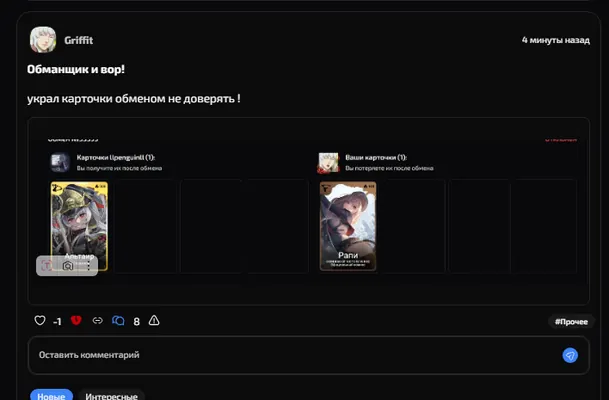This screenshot has width=609, height=400.
Task: Send comment with the blue paper plane
Action: pyautogui.click(x=570, y=355)
